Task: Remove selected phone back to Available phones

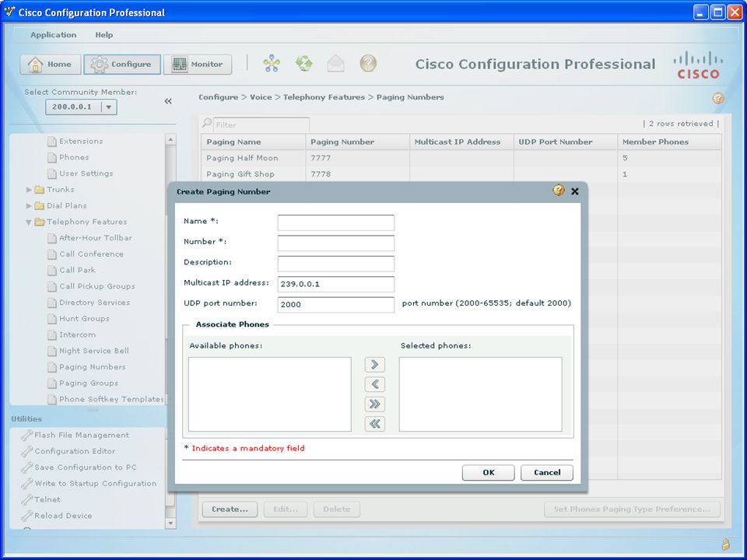Action: pos(374,384)
